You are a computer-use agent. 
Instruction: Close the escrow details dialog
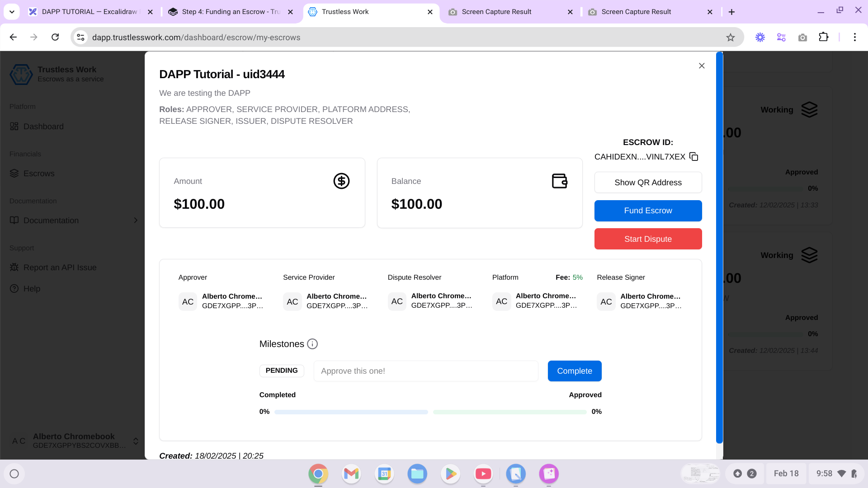click(x=702, y=66)
